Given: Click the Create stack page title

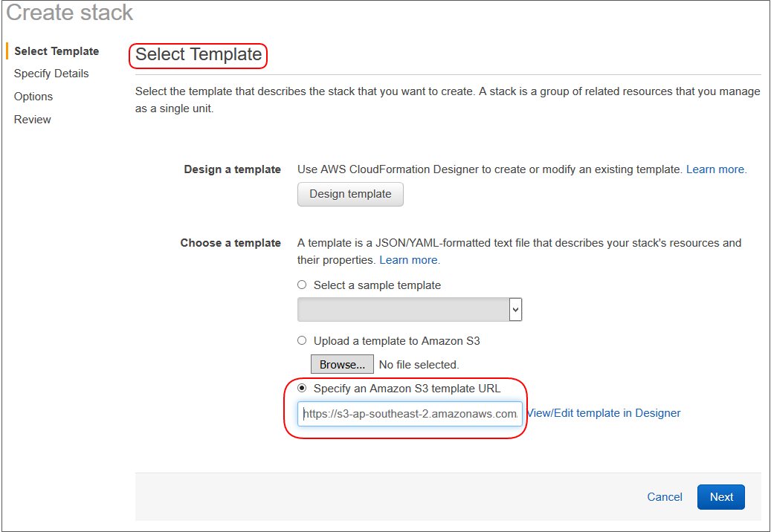Looking at the screenshot, I should pyautogui.click(x=70, y=13).
